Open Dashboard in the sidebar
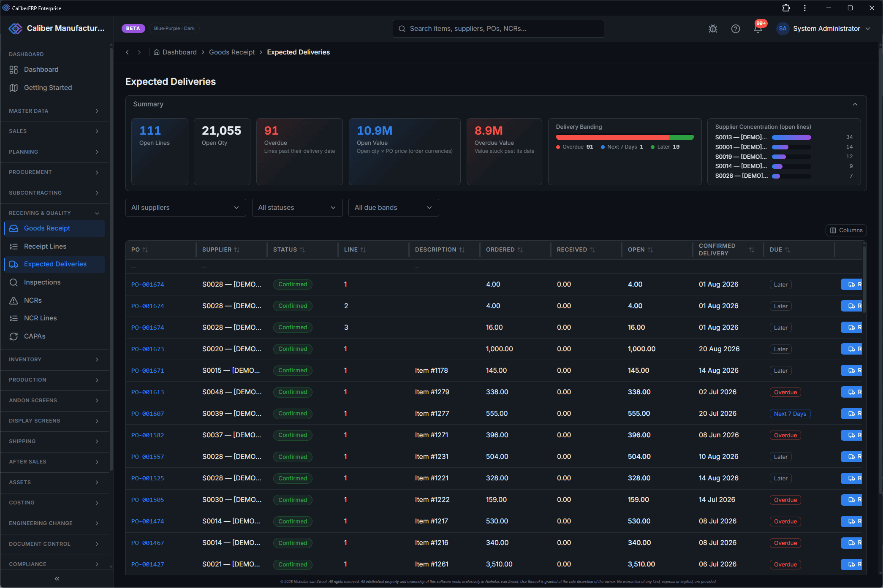The height and width of the screenshot is (588, 883). click(54, 70)
